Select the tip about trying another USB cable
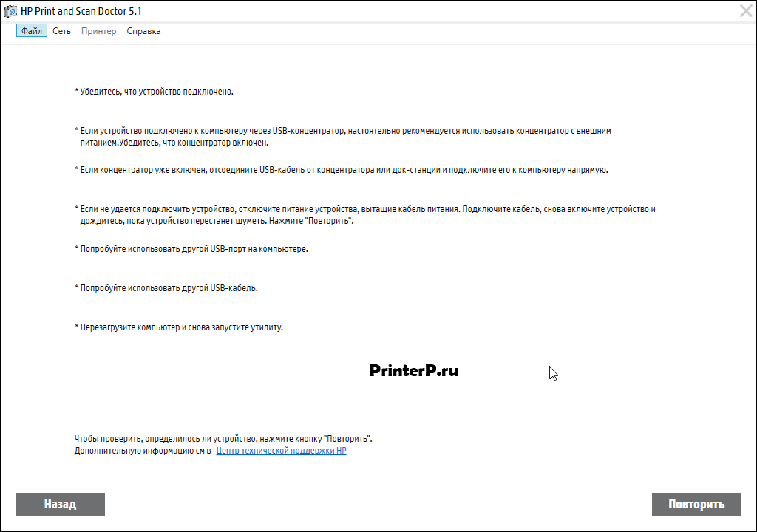 [x=166, y=288]
